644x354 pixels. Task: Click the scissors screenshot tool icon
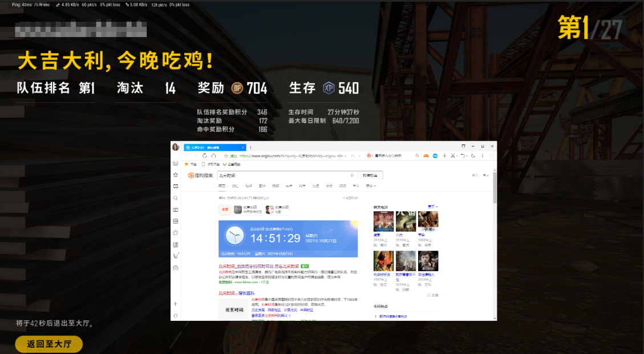tap(452, 156)
